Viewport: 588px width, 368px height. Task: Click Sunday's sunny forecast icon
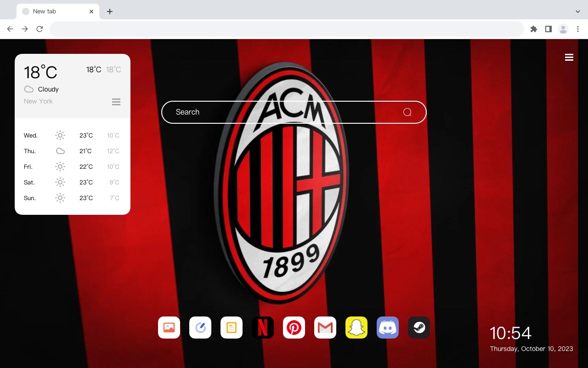point(60,198)
